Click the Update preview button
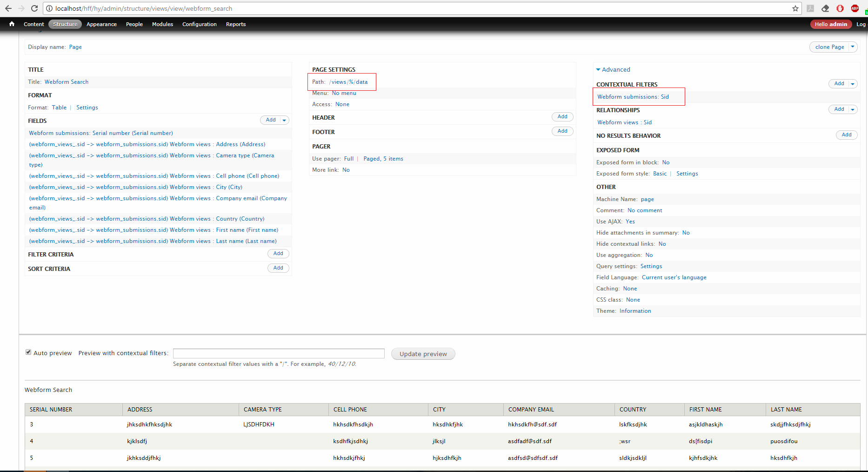Viewport: 868px width, 472px height. (423, 354)
